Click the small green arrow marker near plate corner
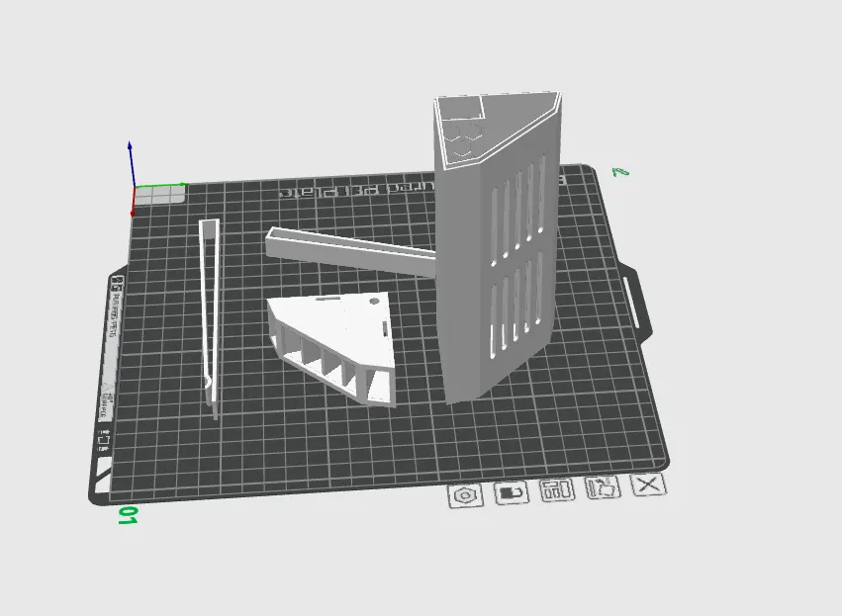This screenshot has height=616, width=842. click(620, 172)
